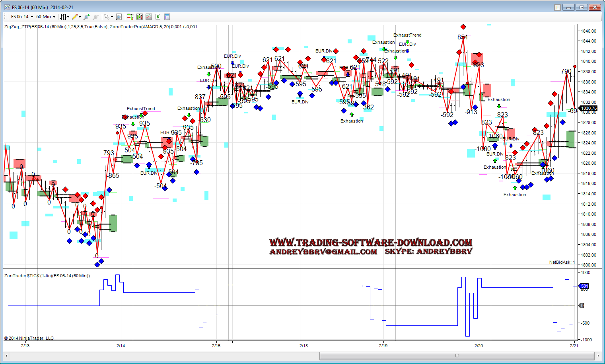Open the Indicators line chart icon
The image size is (605, 364).
(148, 17)
